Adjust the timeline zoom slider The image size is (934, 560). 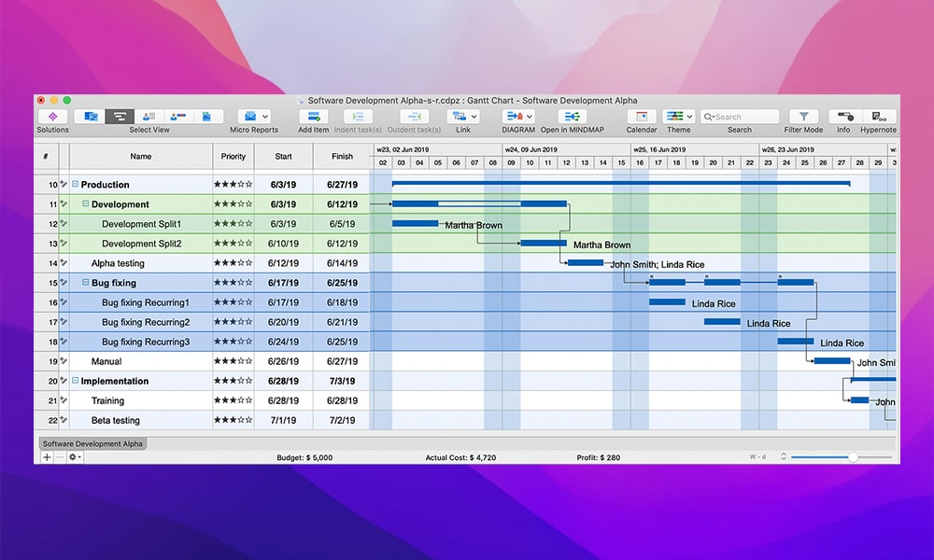853,457
